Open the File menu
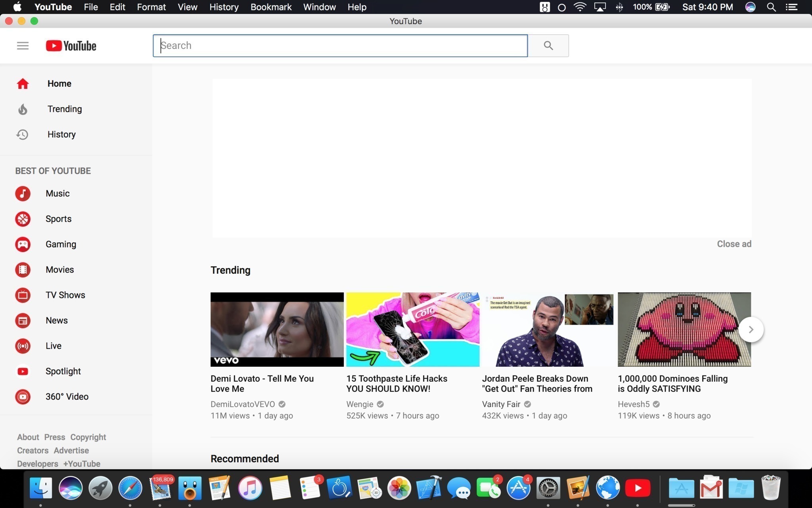Viewport: 812px width, 508px height. pos(91,7)
